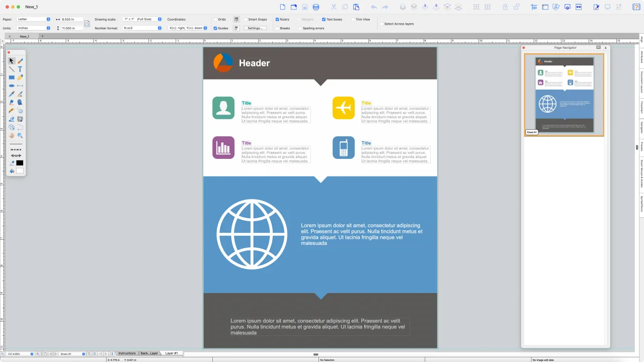Enable the Grids checkbox
Image resolution: width=644 pixels, height=362 pixels.
coord(215,19)
